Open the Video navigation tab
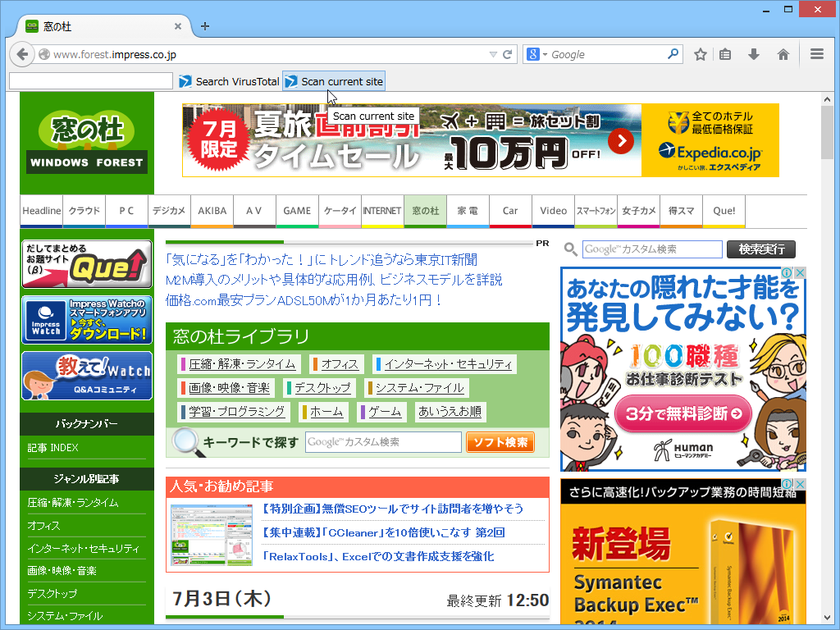 click(x=554, y=211)
